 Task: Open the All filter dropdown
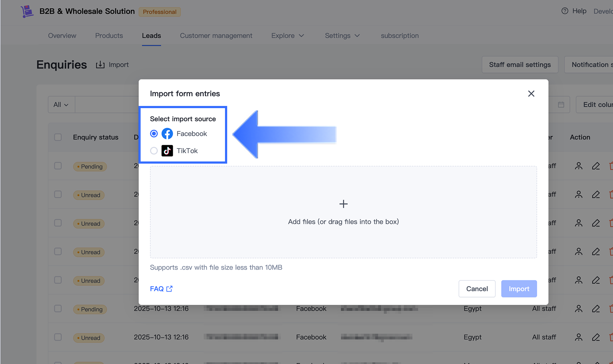tap(61, 105)
